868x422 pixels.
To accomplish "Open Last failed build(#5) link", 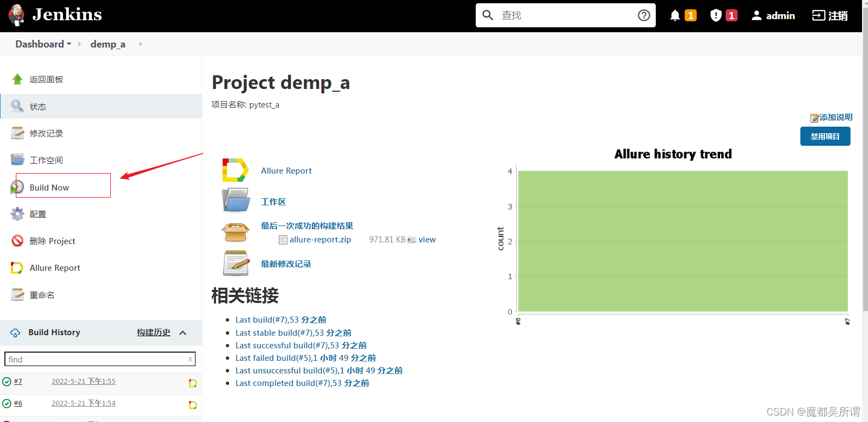I will (x=306, y=358).
